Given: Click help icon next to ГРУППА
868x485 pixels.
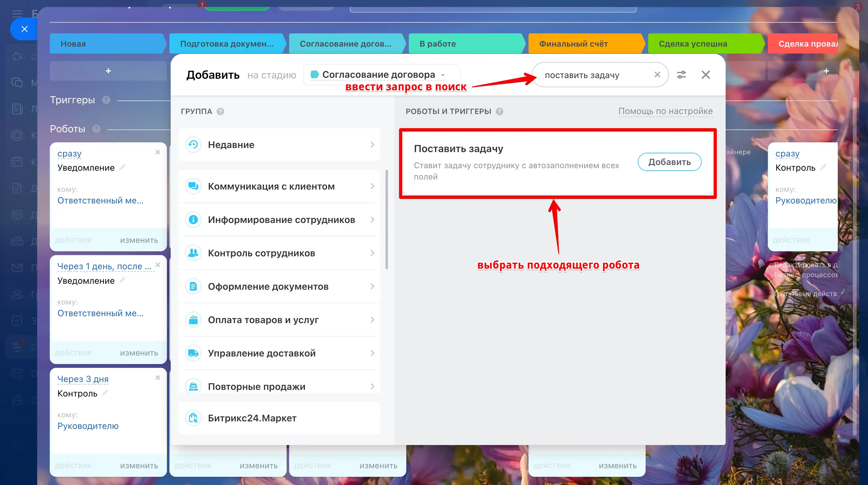Looking at the screenshot, I should [x=220, y=111].
